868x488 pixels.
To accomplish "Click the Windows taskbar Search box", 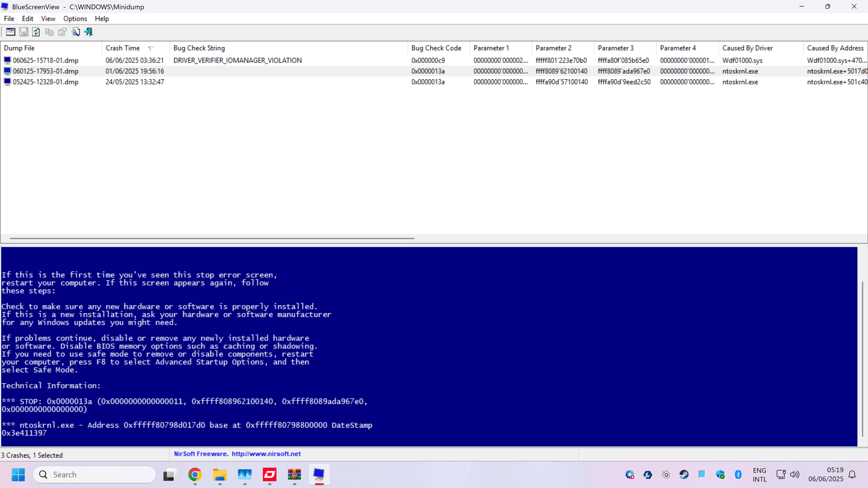I will click(94, 474).
